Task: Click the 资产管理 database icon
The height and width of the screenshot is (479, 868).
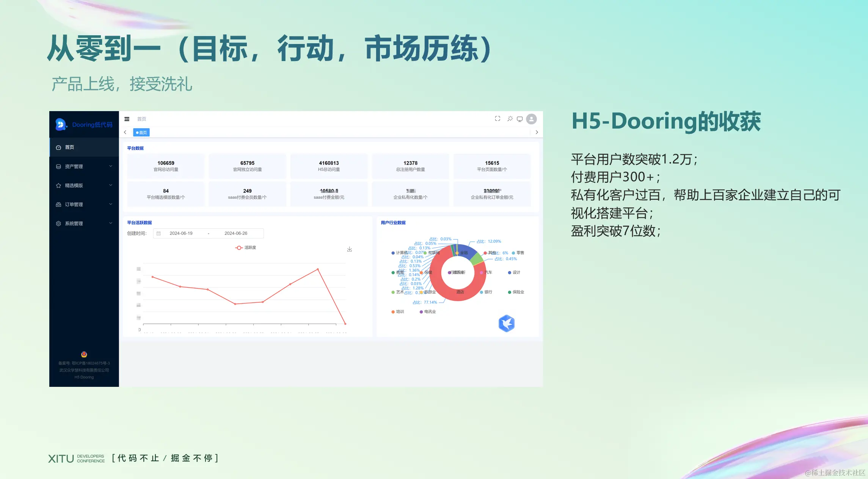Action: pyautogui.click(x=58, y=166)
